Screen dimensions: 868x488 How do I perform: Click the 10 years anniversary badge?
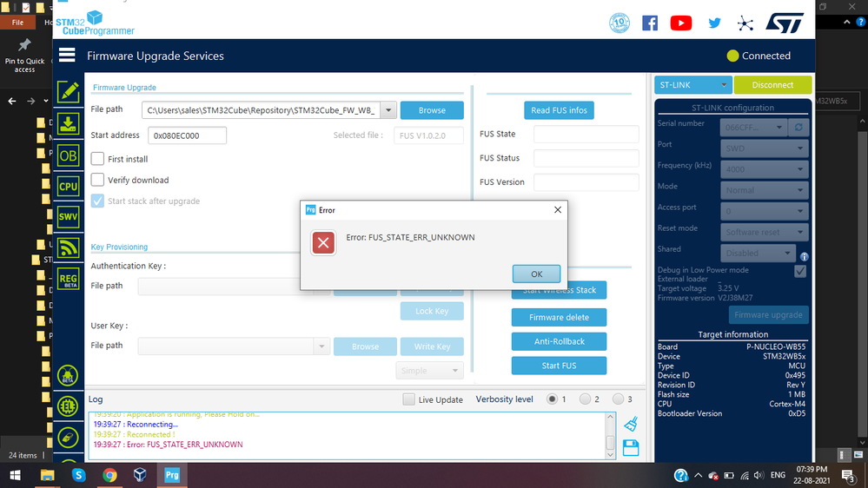[x=620, y=23]
